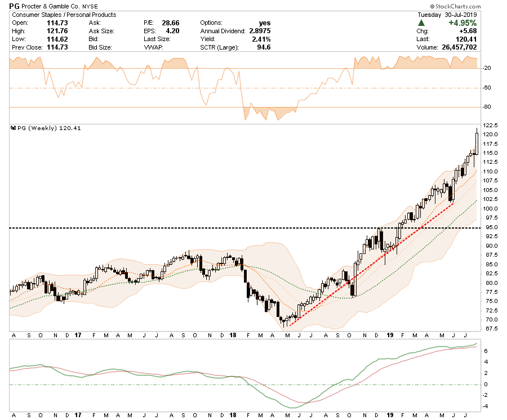Click the Volume value 26,457,702

coord(459,47)
